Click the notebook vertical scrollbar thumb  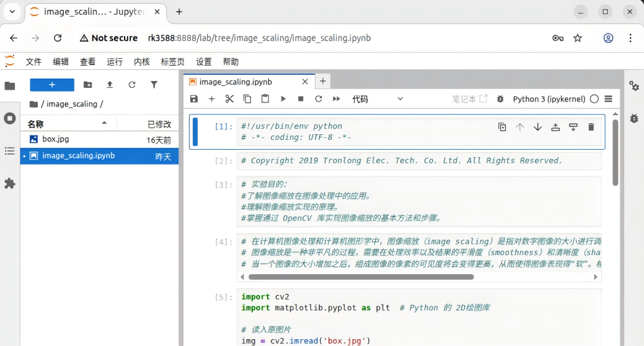615,152
